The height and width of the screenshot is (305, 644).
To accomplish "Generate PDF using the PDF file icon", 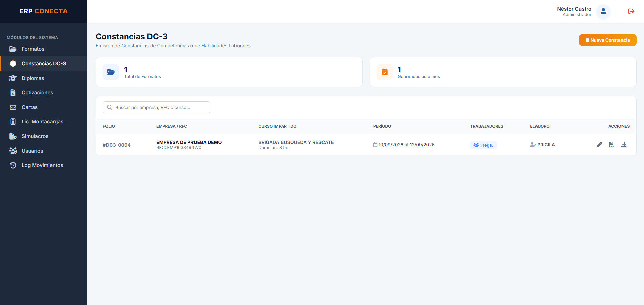I will click(x=611, y=145).
